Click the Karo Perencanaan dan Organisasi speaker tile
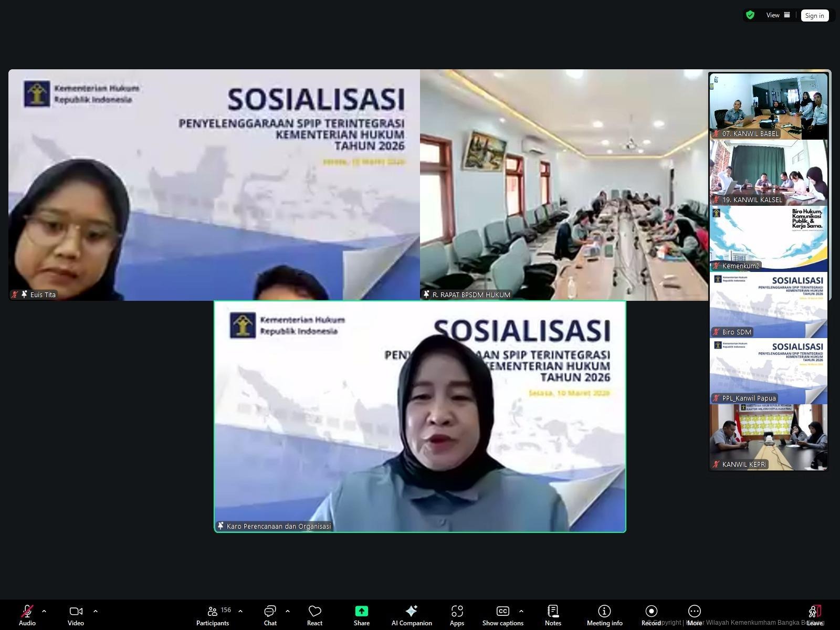This screenshot has height=630, width=840. click(x=420, y=416)
